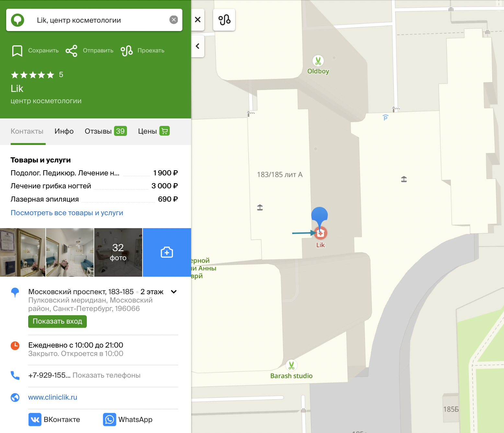504x433 pixels.
Task: Click the Oldboy scissors marker on the map
Action: (x=318, y=61)
